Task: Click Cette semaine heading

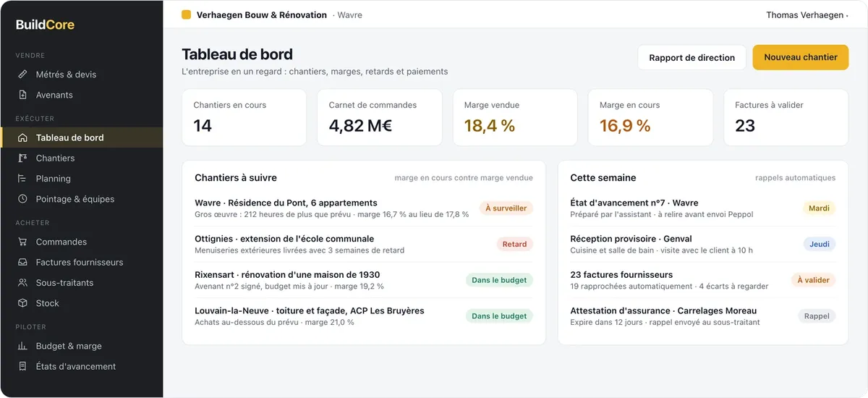Action: pyautogui.click(x=603, y=177)
